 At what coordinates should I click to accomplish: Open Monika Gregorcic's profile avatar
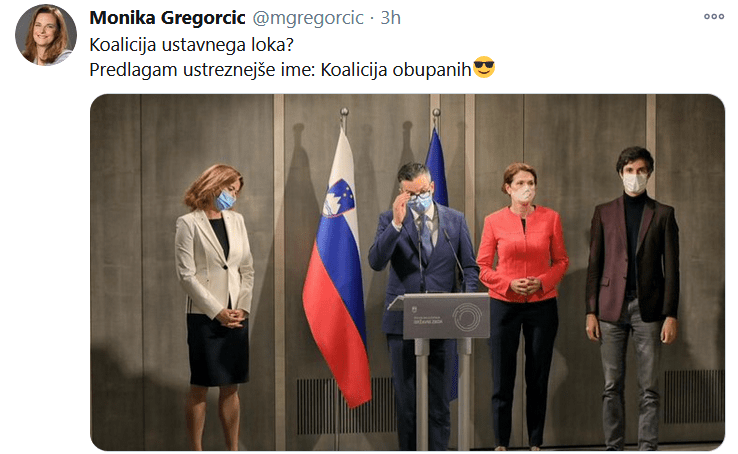click(x=46, y=34)
